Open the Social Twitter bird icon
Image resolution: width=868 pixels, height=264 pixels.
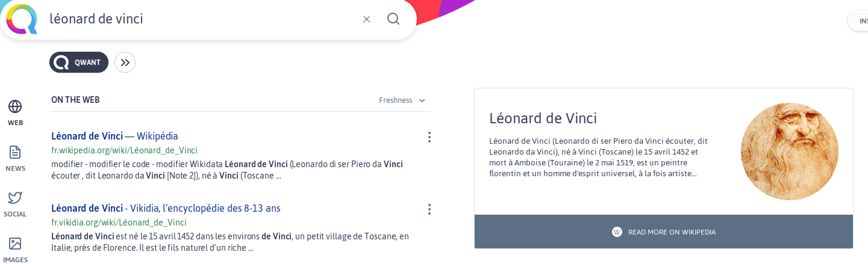15,198
